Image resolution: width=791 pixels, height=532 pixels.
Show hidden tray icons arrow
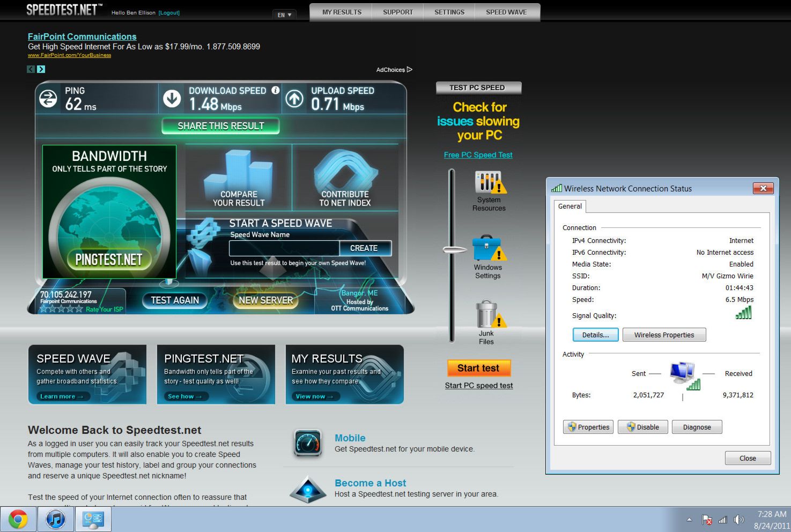[x=689, y=520]
